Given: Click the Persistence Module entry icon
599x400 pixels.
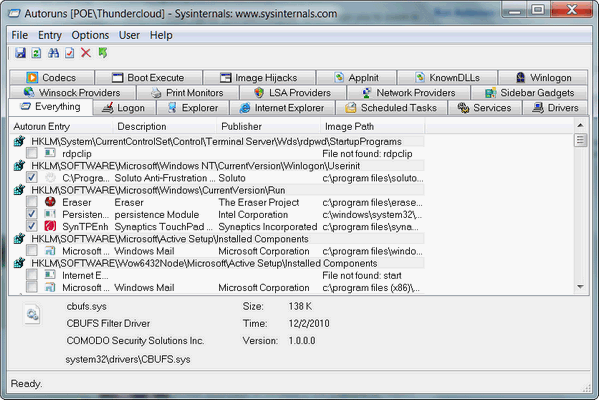Looking at the screenshot, I should (x=50, y=214).
